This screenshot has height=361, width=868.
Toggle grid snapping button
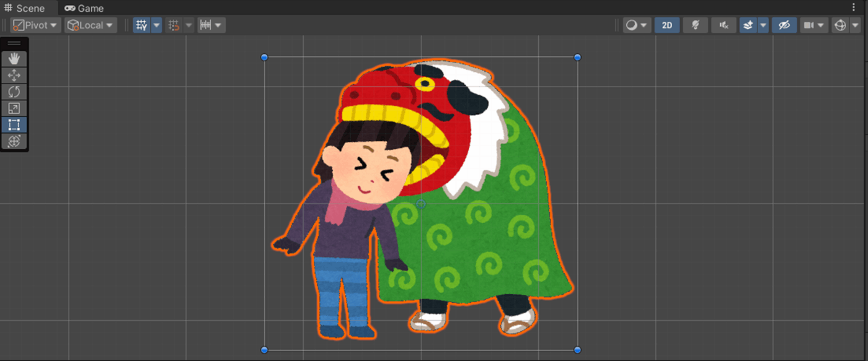click(174, 25)
